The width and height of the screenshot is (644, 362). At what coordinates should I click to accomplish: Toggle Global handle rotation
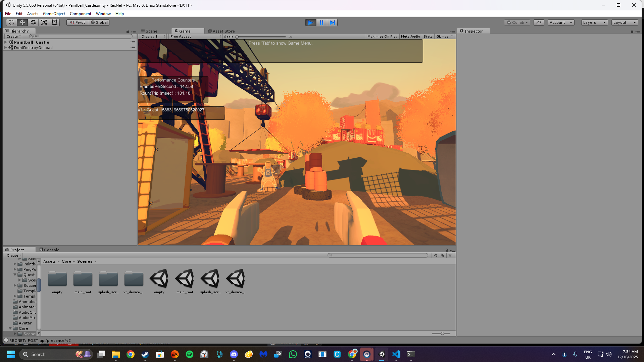[99, 22]
